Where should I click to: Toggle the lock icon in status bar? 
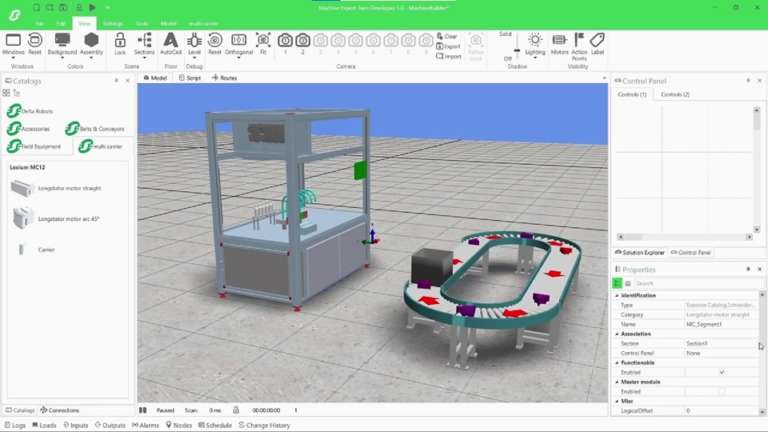pyautogui.click(x=236, y=410)
